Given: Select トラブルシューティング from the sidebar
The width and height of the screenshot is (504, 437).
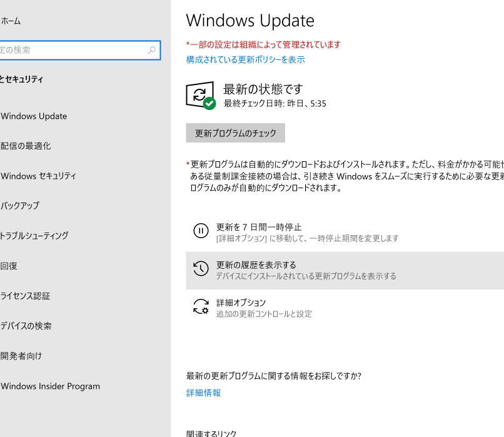Looking at the screenshot, I should pos(34,236).
